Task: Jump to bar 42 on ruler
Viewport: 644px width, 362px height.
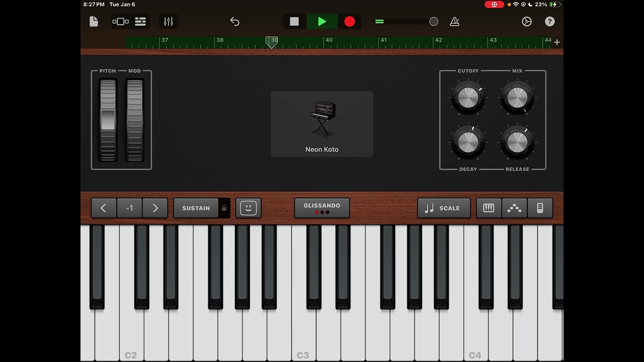Action: tap(439, 40)
